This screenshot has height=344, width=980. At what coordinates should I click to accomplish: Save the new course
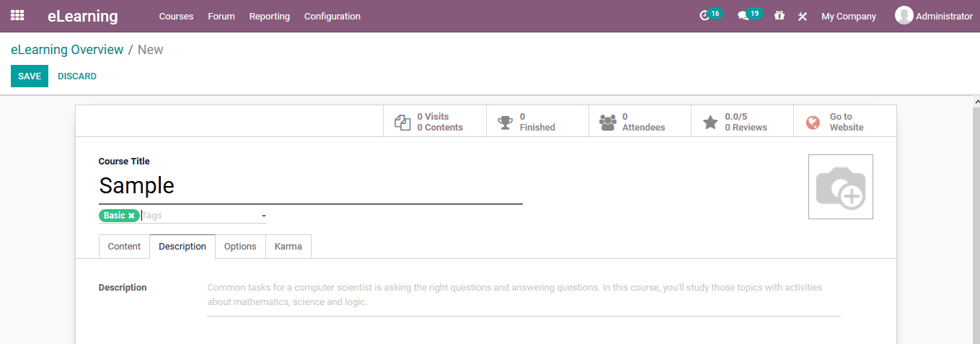[x=30, y=76]
